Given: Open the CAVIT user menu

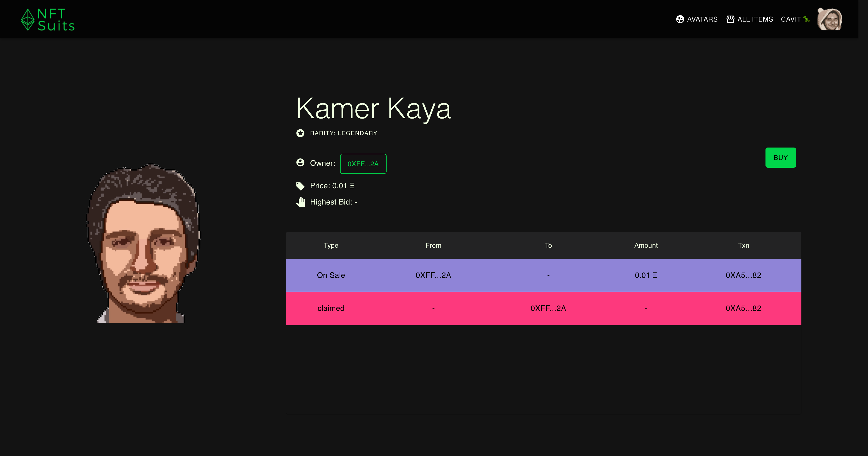Looking at the screenshot, I should coord(790,19).
